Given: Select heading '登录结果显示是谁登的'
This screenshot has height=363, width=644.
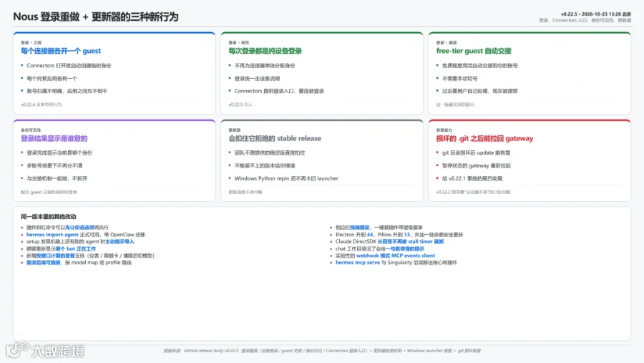Looking at the screenshot, I should [x=54, y=138].
